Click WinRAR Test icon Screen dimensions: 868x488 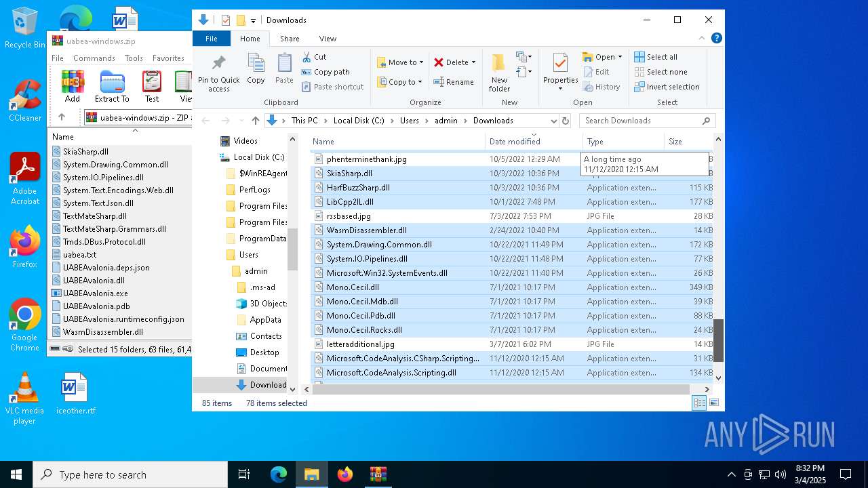point(152,86)
